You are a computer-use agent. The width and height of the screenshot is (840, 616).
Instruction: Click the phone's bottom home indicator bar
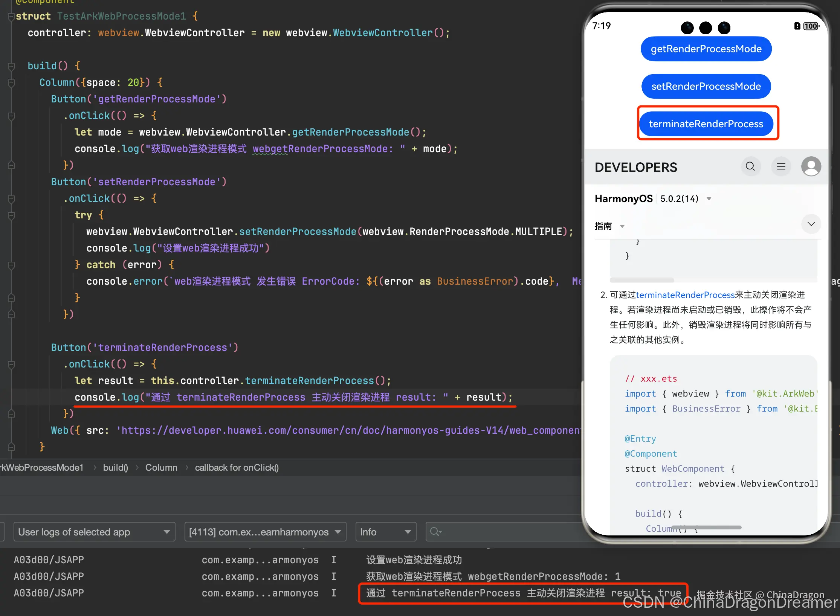click(x=706, y=527)
